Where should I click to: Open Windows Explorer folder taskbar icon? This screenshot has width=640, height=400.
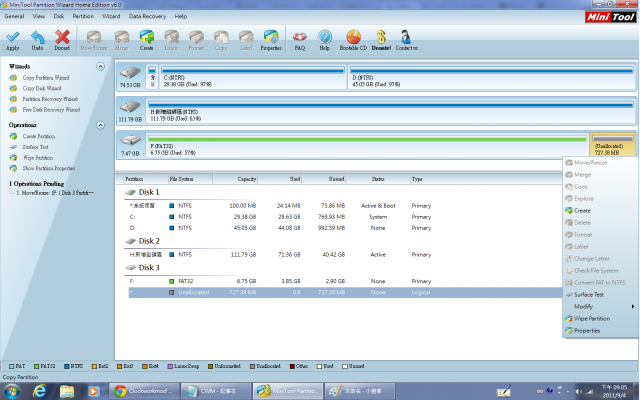coord(67,391)
